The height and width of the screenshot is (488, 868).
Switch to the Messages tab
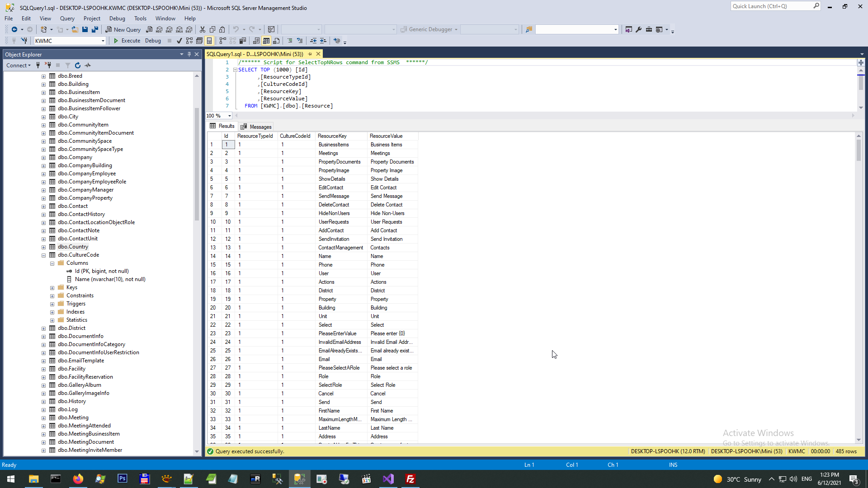point(256,127)
